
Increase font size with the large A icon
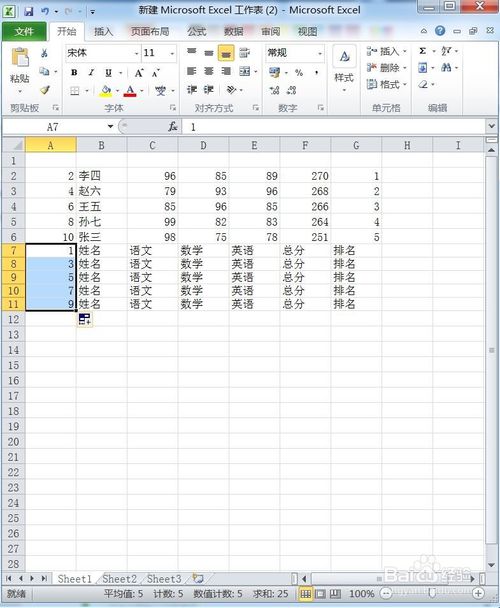(139, 73)
